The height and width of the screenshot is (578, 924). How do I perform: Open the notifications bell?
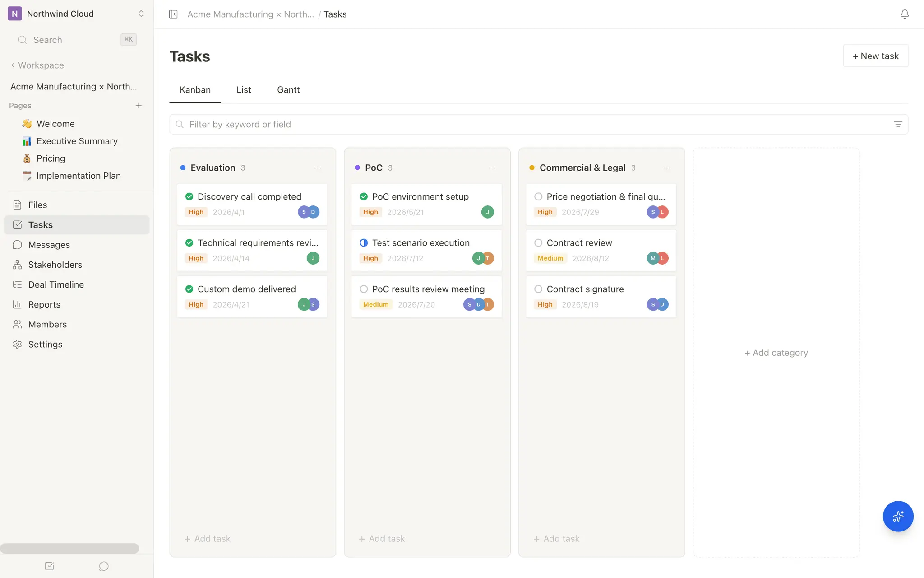pyautogui.click(x=904, y=14)
